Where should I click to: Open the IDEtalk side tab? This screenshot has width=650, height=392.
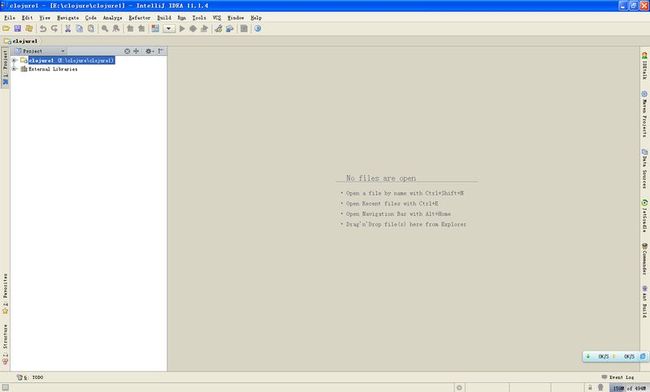point(645,65)
